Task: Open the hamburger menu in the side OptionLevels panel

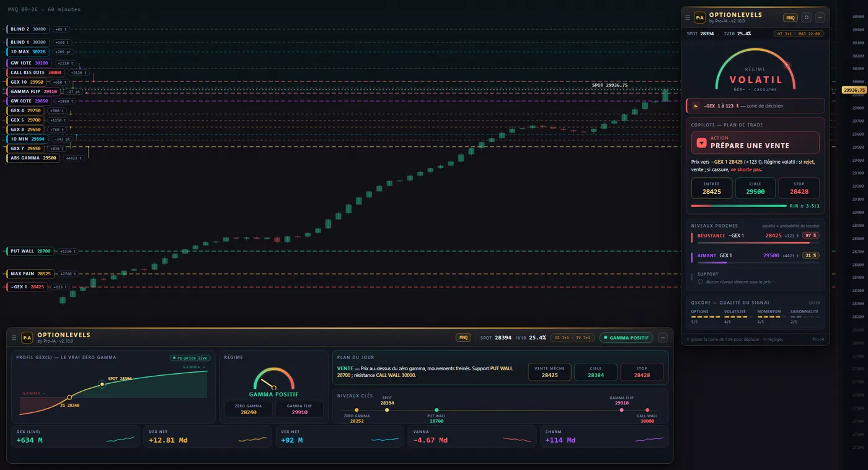Action: (x=687, y=17)
